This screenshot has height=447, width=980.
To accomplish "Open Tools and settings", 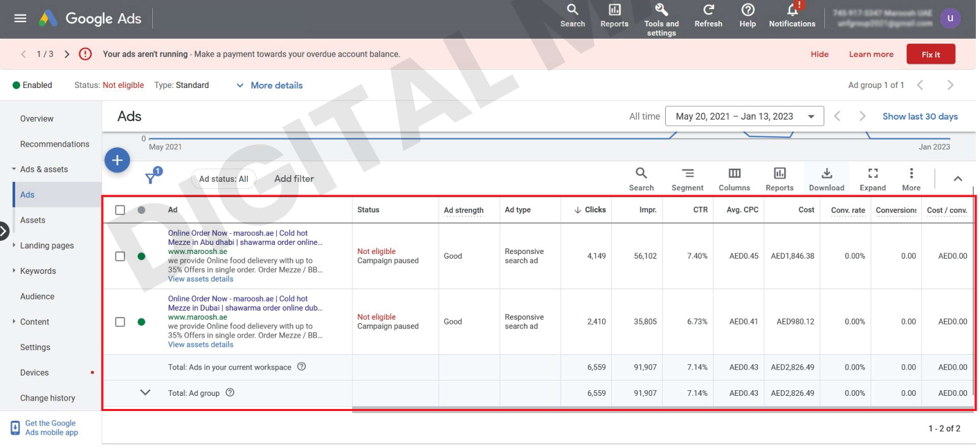I will point(662,19).
